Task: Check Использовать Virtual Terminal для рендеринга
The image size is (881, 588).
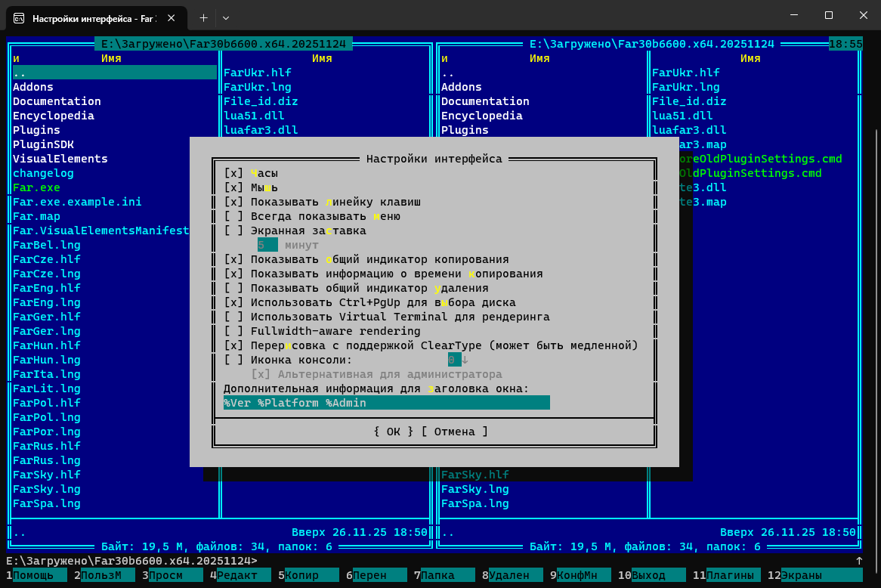Action: pyautogui.click(x=233, y=317)
